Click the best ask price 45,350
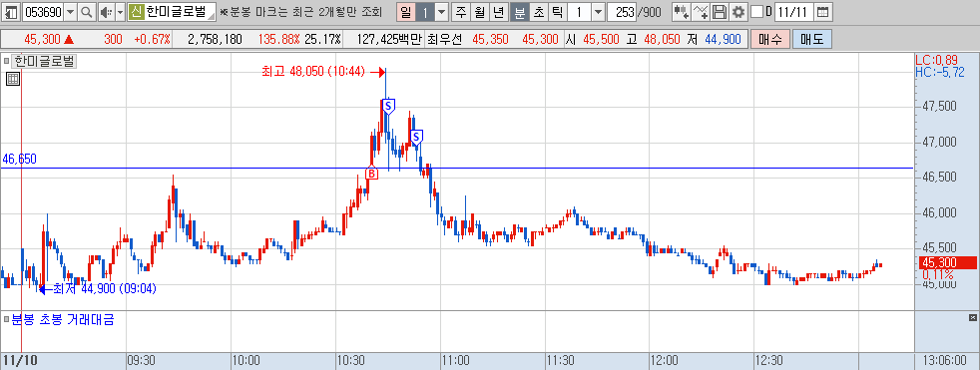The height and width of the screenshot is (370, 980). coord(491,39)
